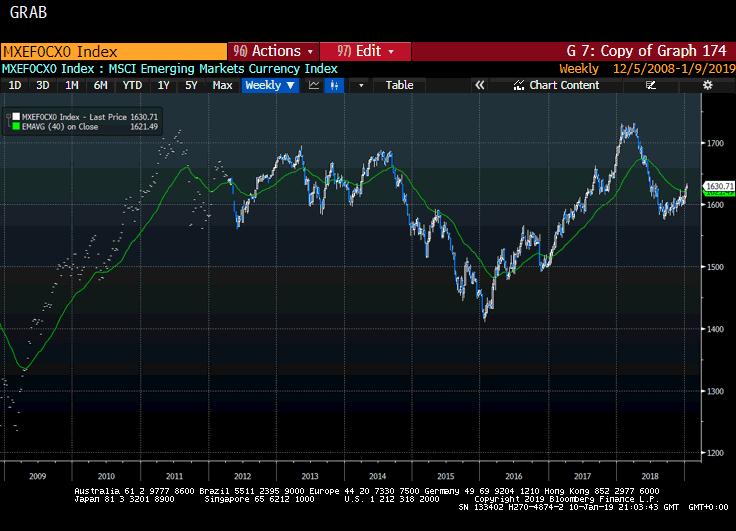Screen dimensions: 736x531
Task: Click the green EMAVG legend swatch
Action: point(15,126)
